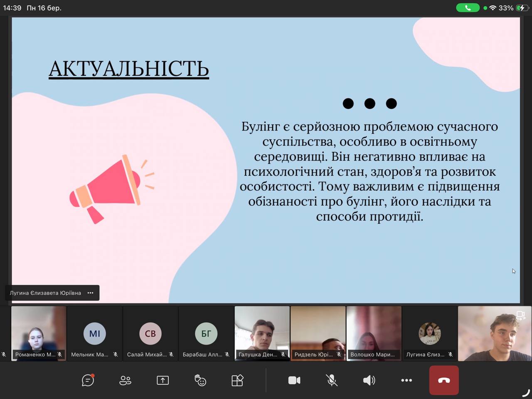Unmute the microphone
532x399 pixels.
point(331,380)
